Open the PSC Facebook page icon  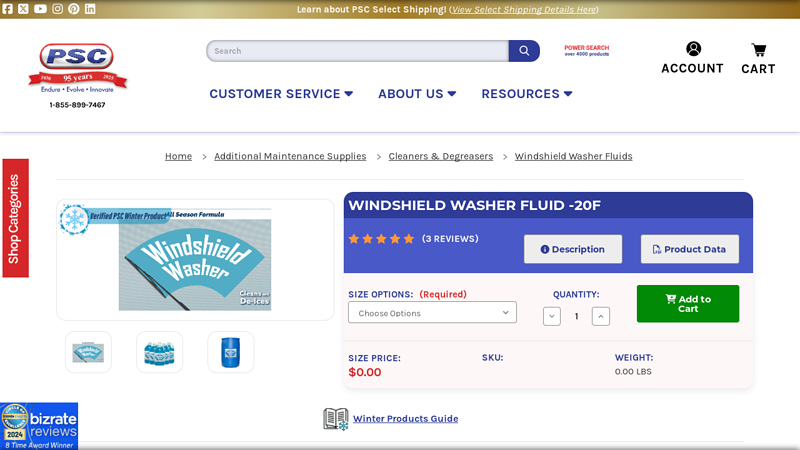click(7, 9)
